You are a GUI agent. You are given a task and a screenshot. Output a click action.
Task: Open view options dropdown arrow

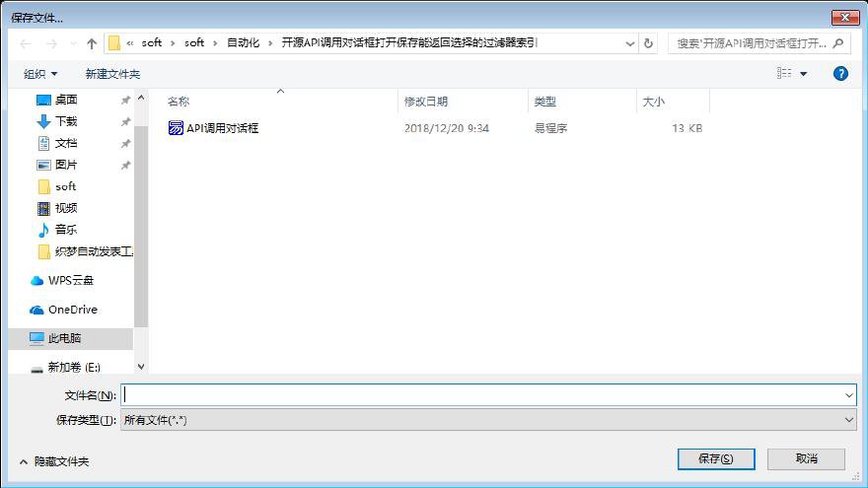click(803, 74)
